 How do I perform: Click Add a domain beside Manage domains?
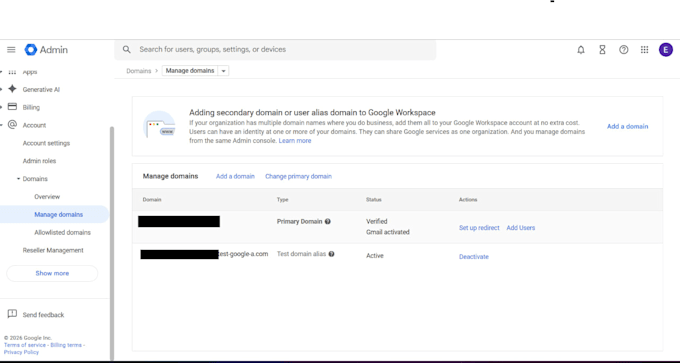(235, 176)
